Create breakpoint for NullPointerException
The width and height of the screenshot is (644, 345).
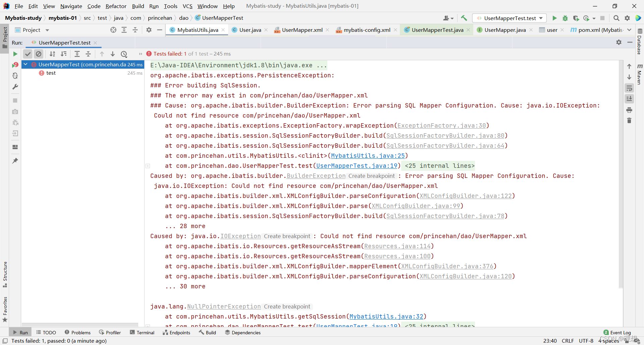287,306
